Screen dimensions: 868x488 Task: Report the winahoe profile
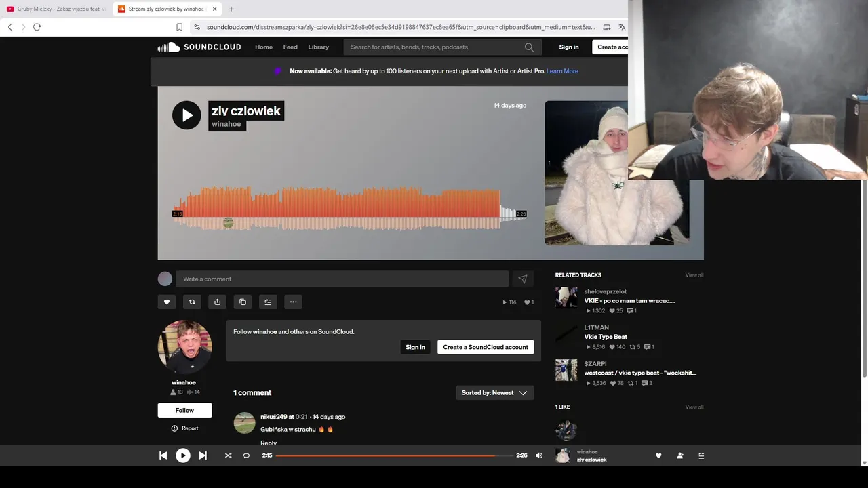click(184, 428)
